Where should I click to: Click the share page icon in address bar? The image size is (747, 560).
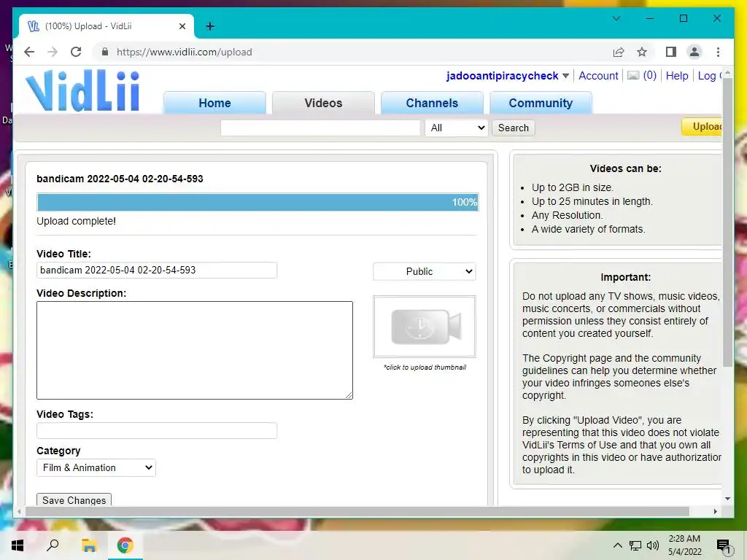(619, 52)
